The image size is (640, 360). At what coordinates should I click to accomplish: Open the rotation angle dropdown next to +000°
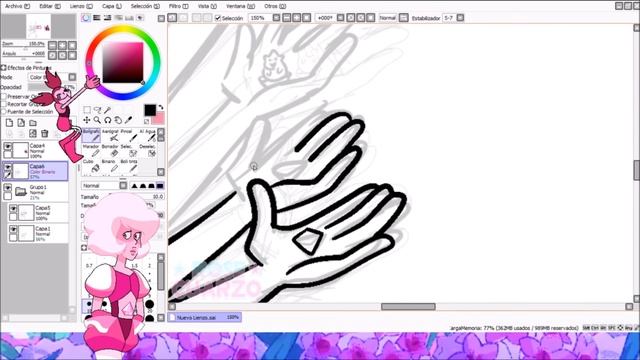tap(340, 18)
